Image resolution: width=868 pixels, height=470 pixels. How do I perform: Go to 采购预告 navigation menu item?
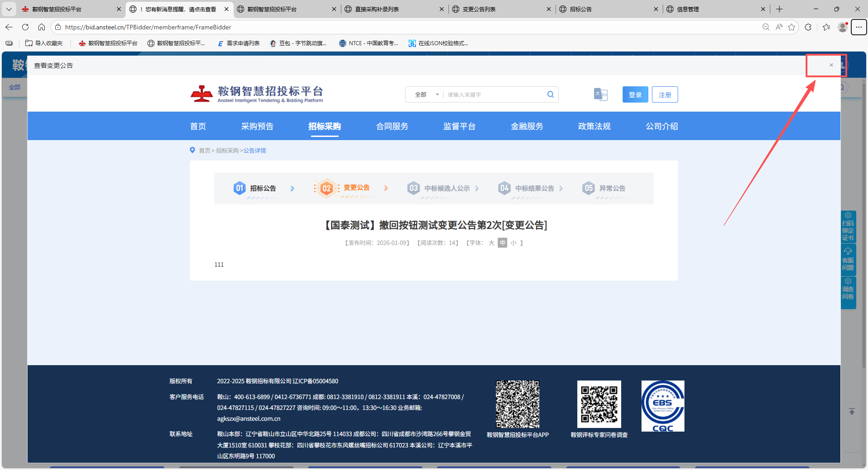pos(257,127)
